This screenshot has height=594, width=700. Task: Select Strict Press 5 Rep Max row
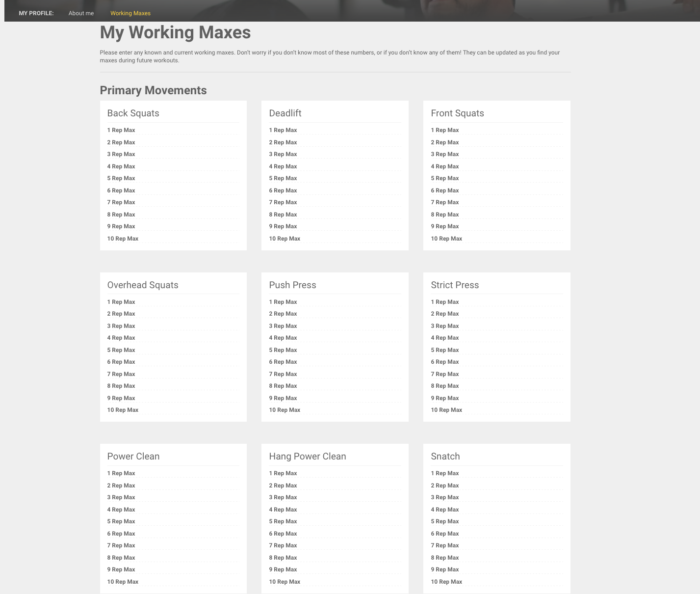pyautogui.click(x=497, y=350)
